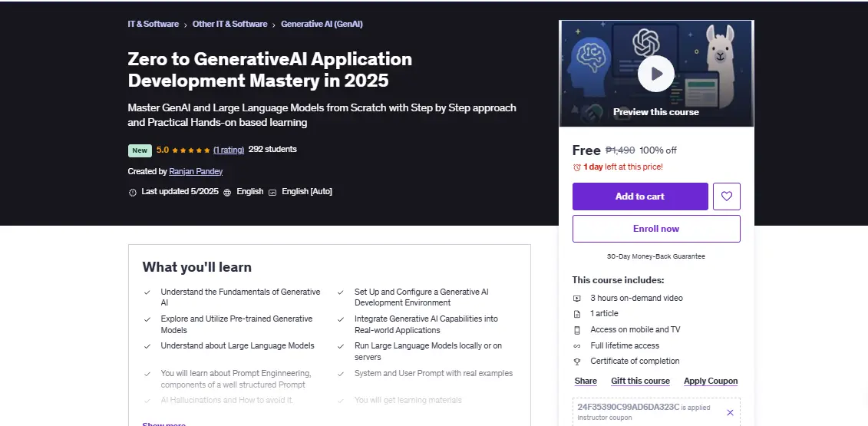868x426 pixels.
Task: Click the Add to cart button
Action: point(640,196)
